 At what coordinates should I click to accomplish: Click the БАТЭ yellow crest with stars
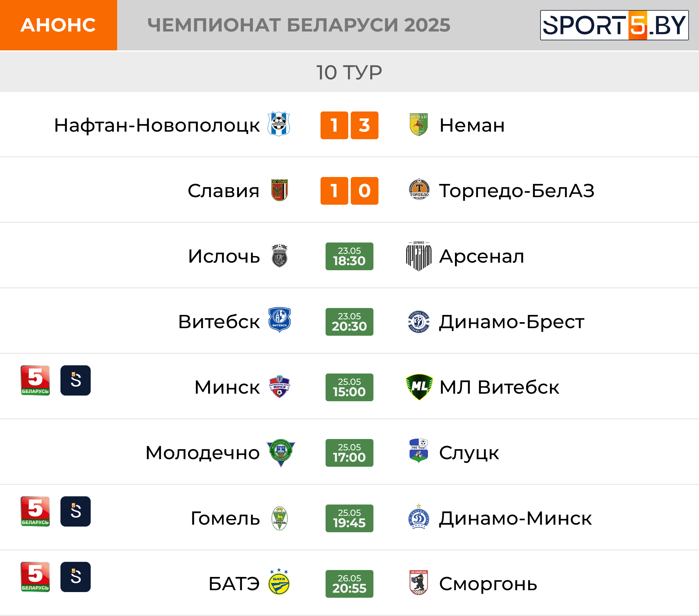coord(279,582)
